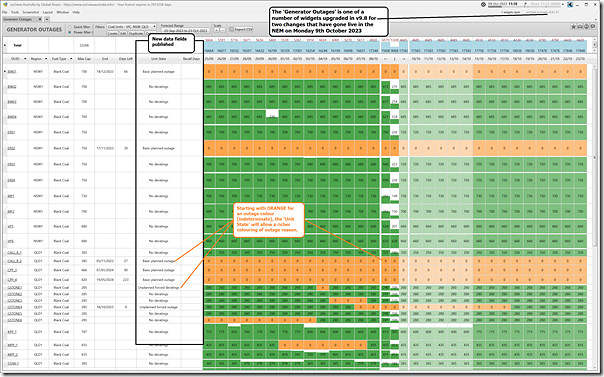Click the Unit State column header

point(158,59)
